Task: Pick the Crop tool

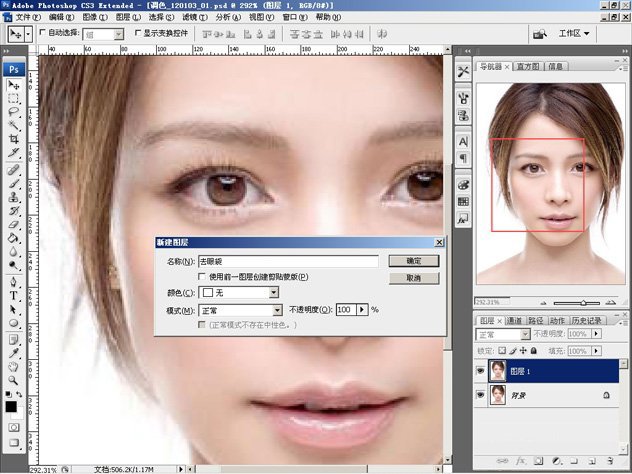Action: (14, 139)
